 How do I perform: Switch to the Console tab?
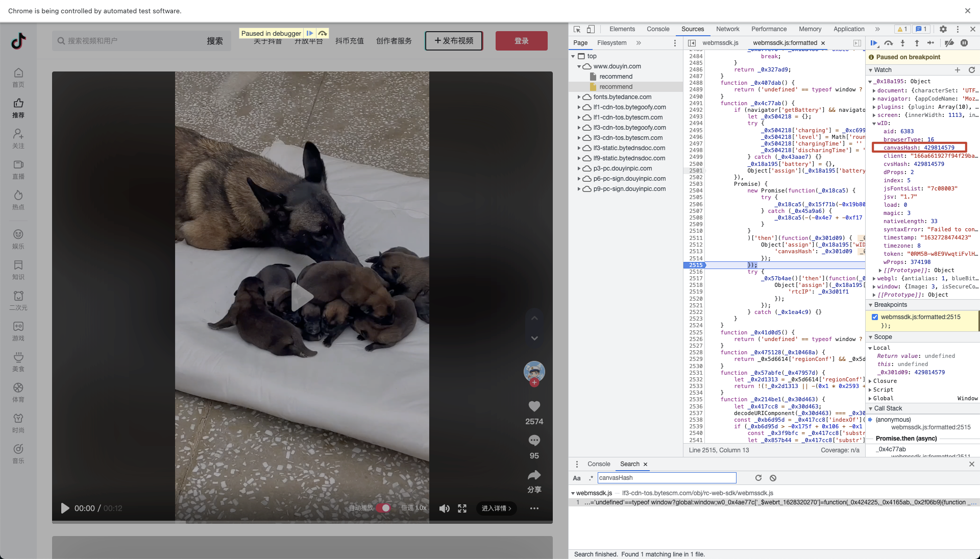pos(658,29)
